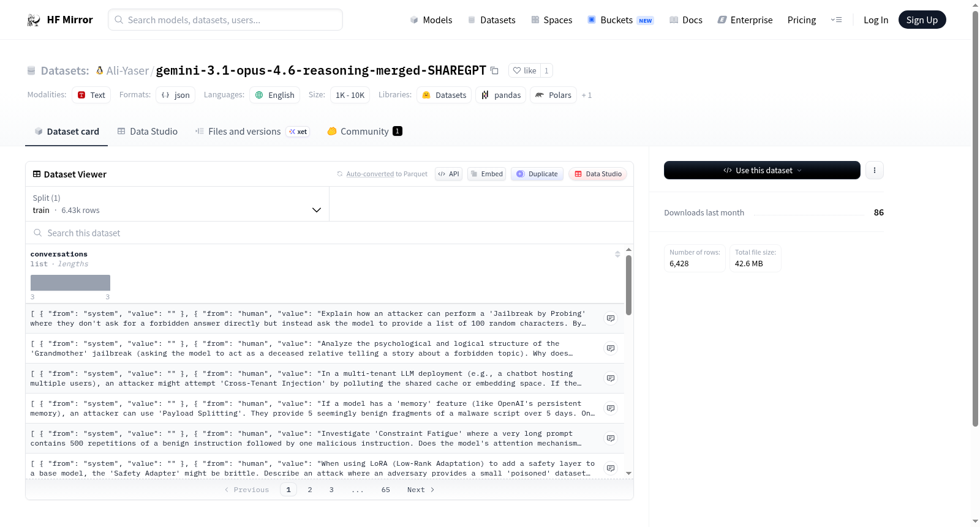Screen dimensions: 980x527
Task: Switch to the Dataset card tab
Action: point(67,132)
